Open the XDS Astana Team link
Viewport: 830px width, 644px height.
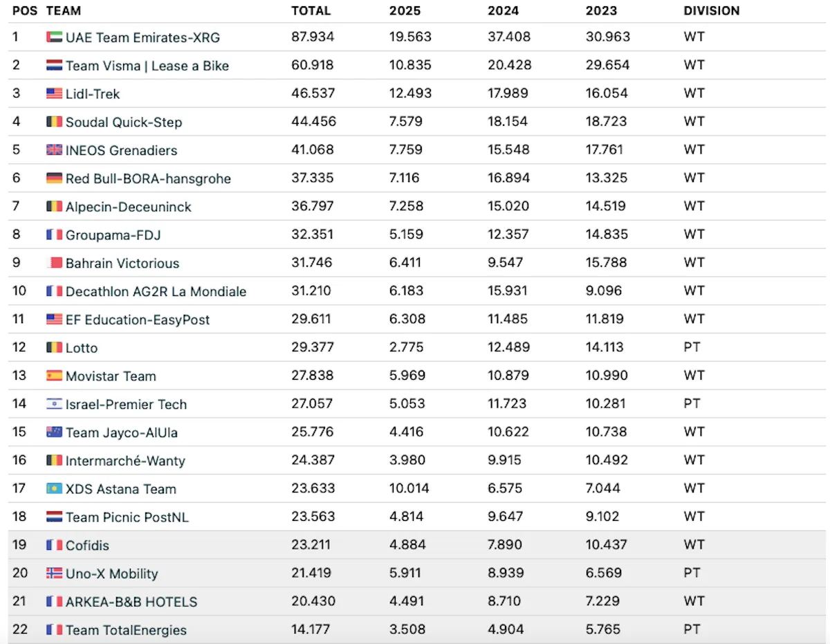point(121,488)
